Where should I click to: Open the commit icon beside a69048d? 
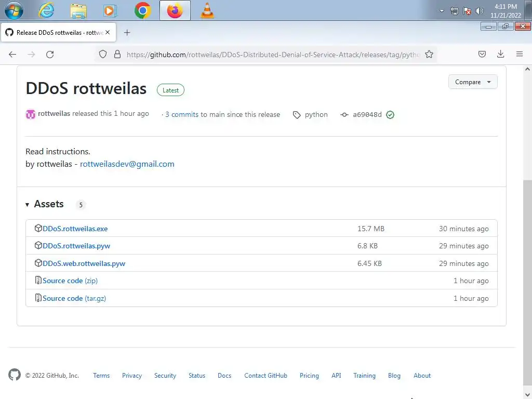[x=344, y=115]
